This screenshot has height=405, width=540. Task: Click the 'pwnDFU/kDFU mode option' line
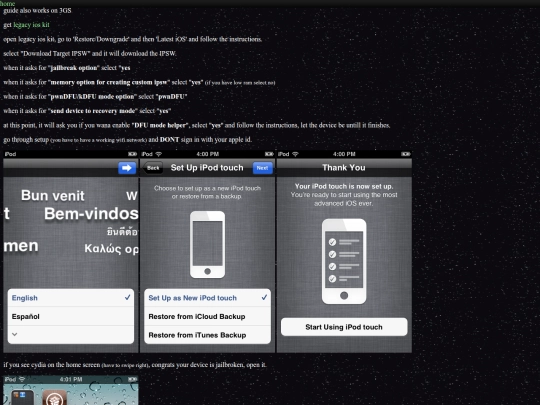(95, 96)
